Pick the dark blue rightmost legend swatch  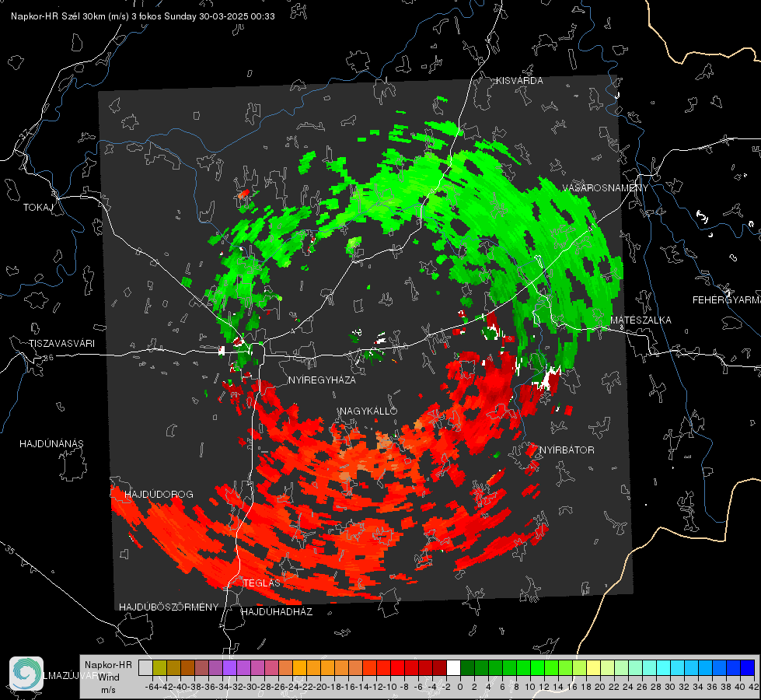748,668
